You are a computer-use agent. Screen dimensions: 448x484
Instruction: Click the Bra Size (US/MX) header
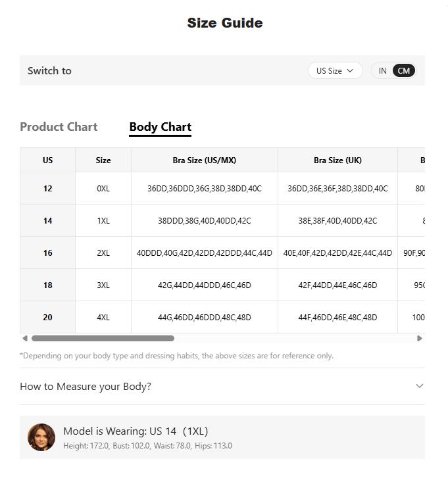(205, 160)
